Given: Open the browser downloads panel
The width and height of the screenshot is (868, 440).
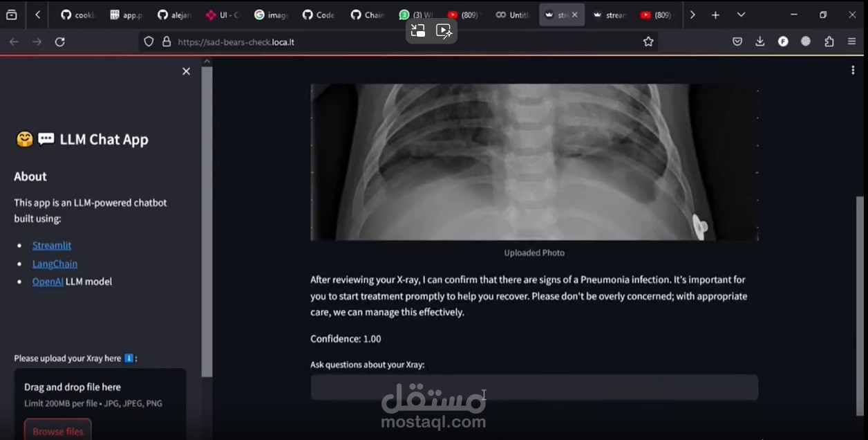Looking at the screenshot, I should coord(760,42).
